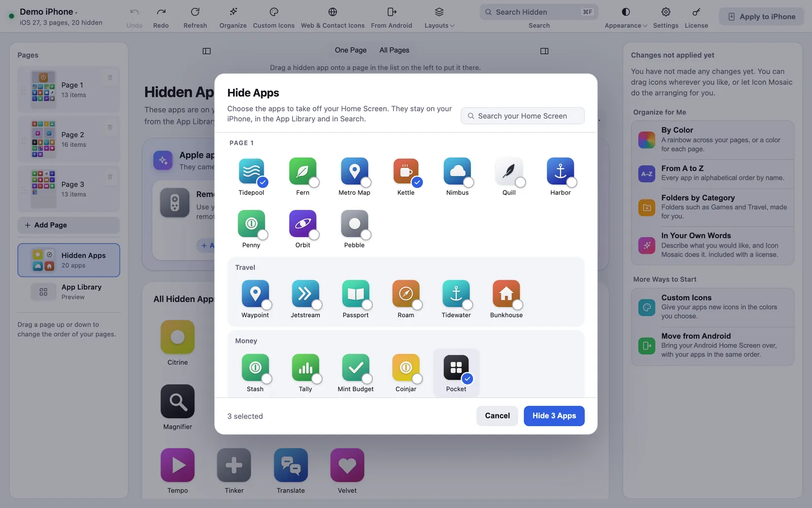Screen dimensions: 812x508
Task: Open the From Android toolbar tool
Action: pyautogui.click(x=391, y=17)
